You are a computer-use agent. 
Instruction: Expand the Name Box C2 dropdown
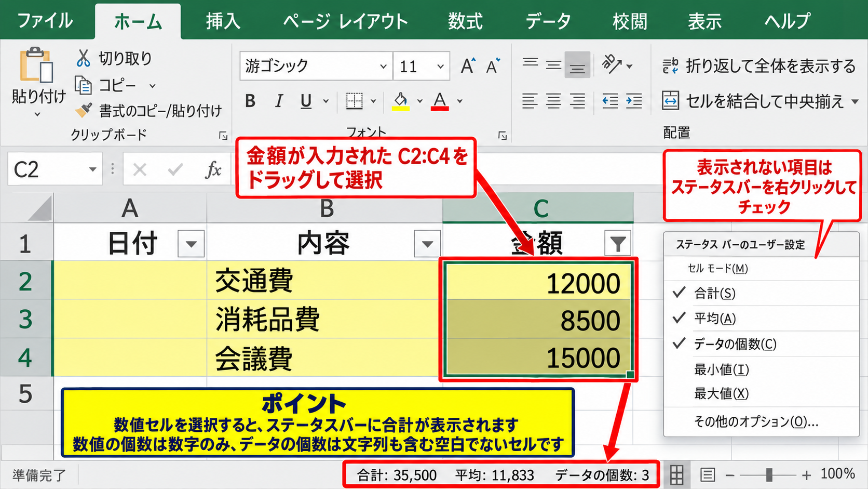pyautogui.click(x=92, y=169)
